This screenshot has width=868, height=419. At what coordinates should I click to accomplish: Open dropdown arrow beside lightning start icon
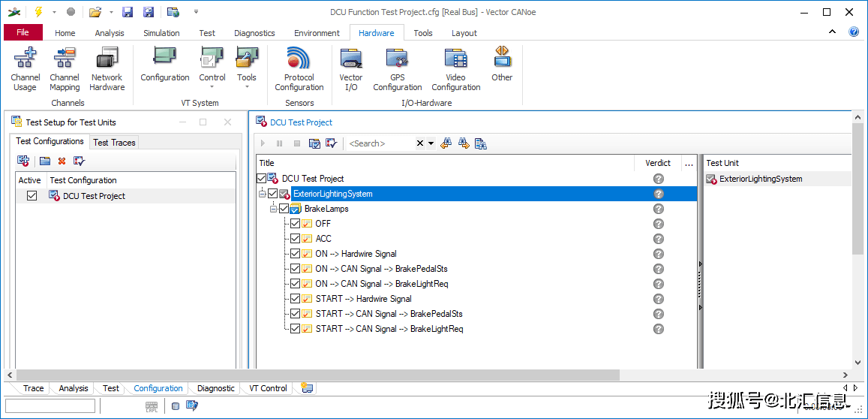[x=54, y=12]
